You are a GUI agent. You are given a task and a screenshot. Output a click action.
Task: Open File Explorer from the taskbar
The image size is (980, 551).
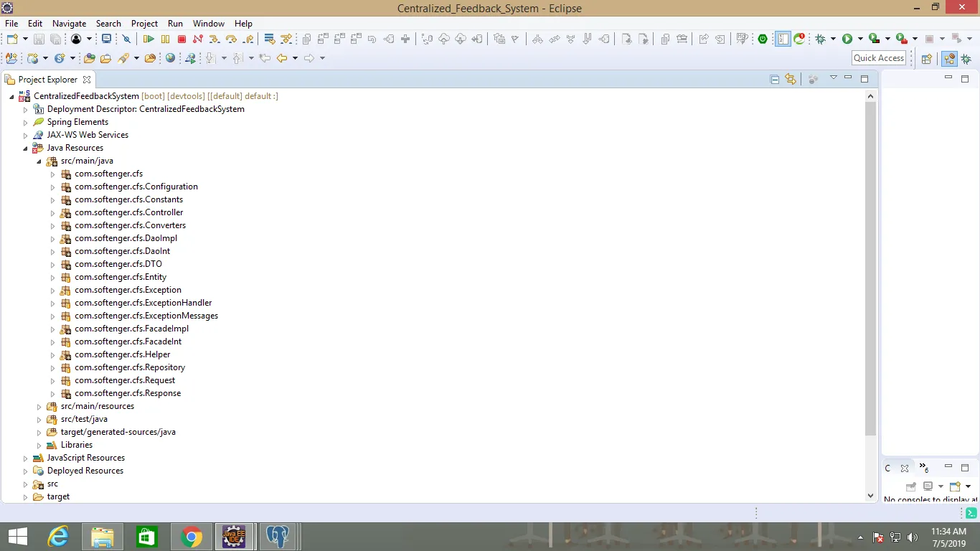point(103,537)
